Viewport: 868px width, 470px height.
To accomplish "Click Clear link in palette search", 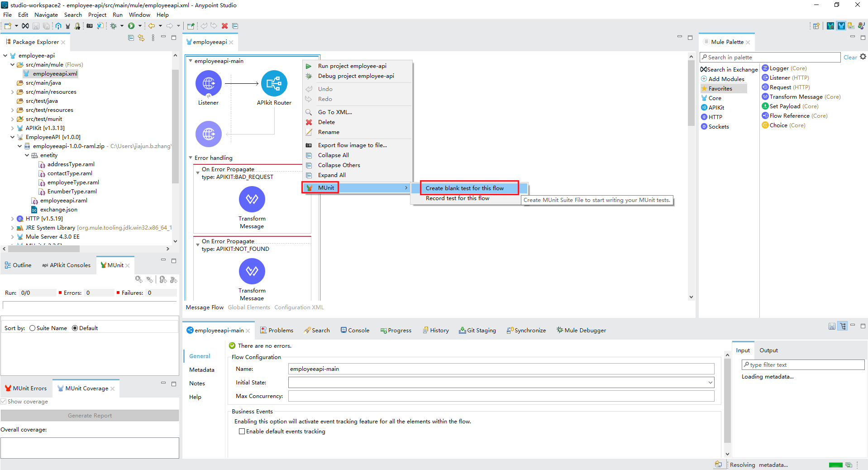I will [x=850, y=57].
